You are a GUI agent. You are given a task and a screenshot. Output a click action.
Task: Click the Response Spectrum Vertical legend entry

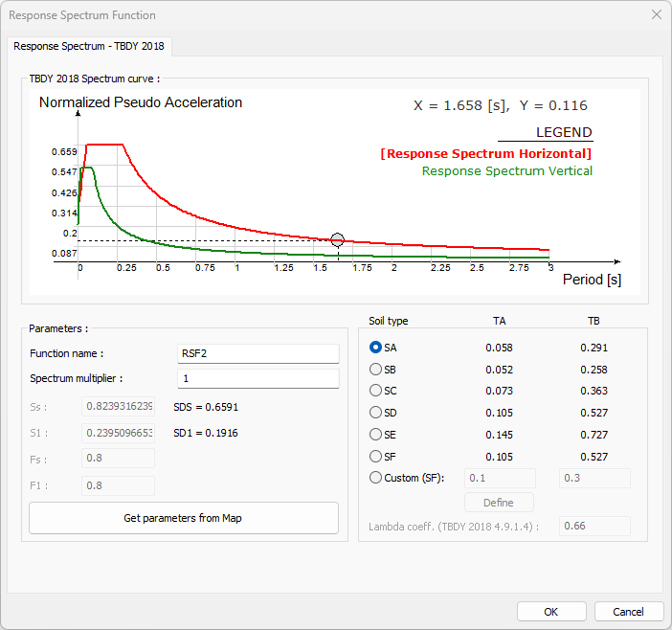coord(506,171)
